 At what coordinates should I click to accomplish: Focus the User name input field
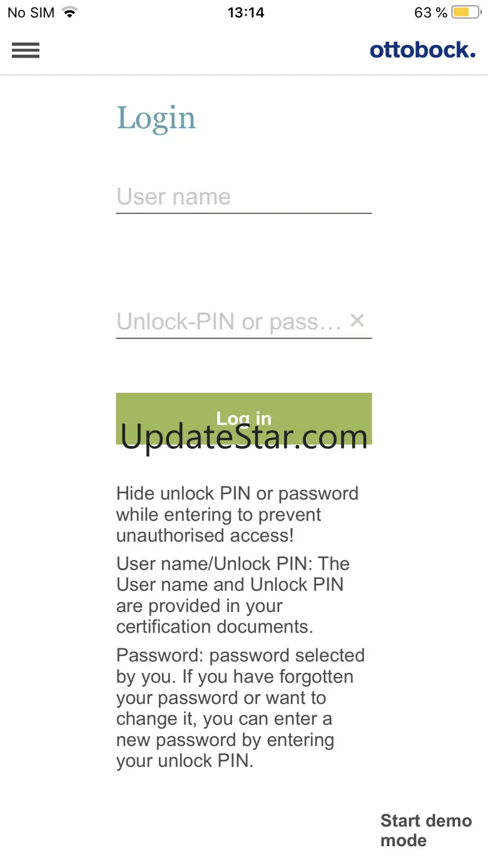click(244, 197)
